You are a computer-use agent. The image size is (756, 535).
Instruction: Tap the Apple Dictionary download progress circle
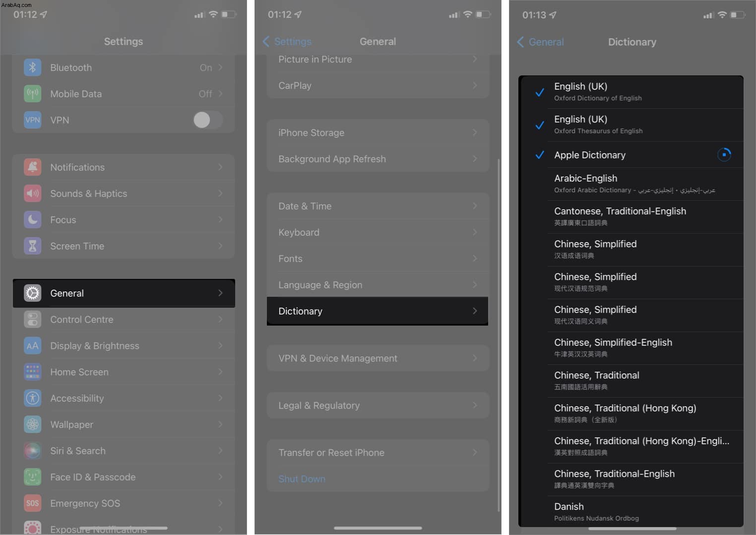click(724, 155)
